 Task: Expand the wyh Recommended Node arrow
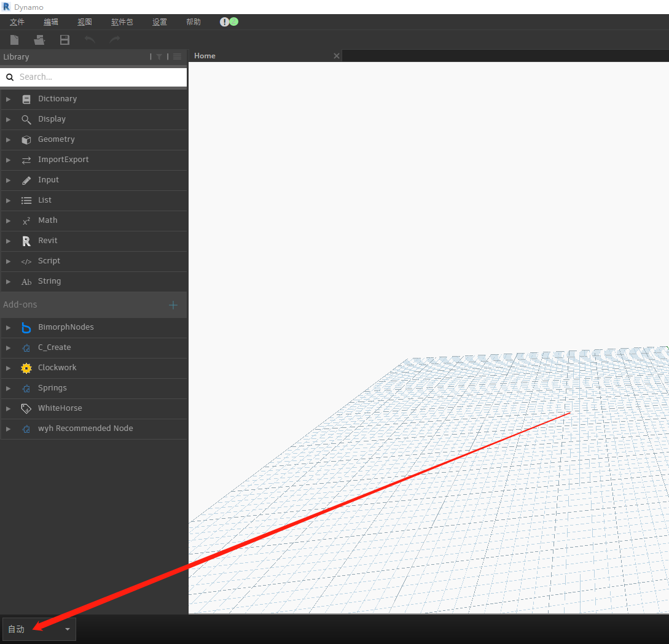click(8, 429)
